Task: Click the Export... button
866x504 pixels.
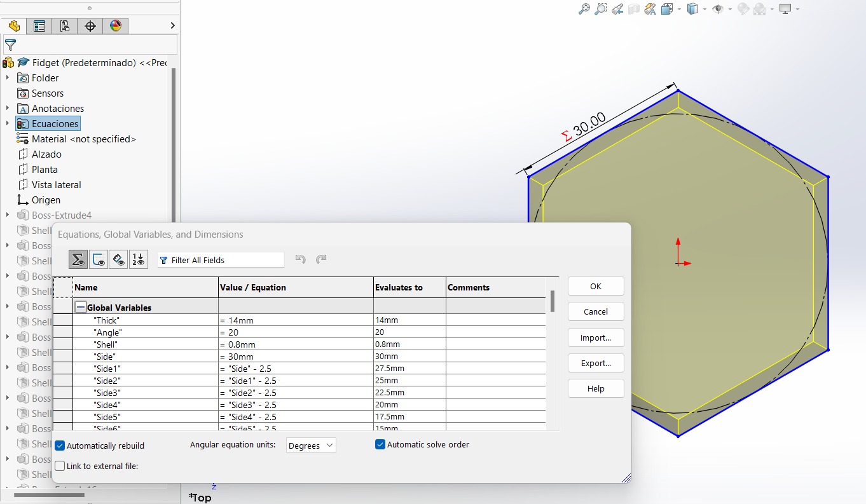Action: [596, 363]
